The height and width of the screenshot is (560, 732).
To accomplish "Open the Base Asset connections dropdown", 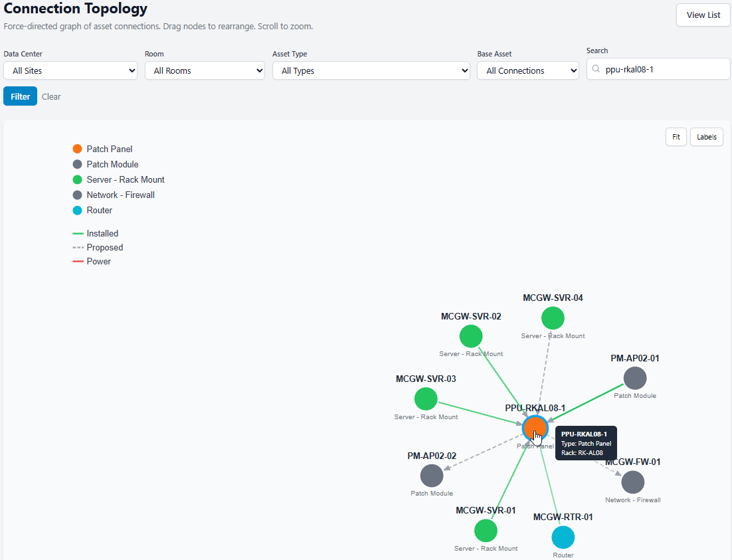I will click(528, 70).
